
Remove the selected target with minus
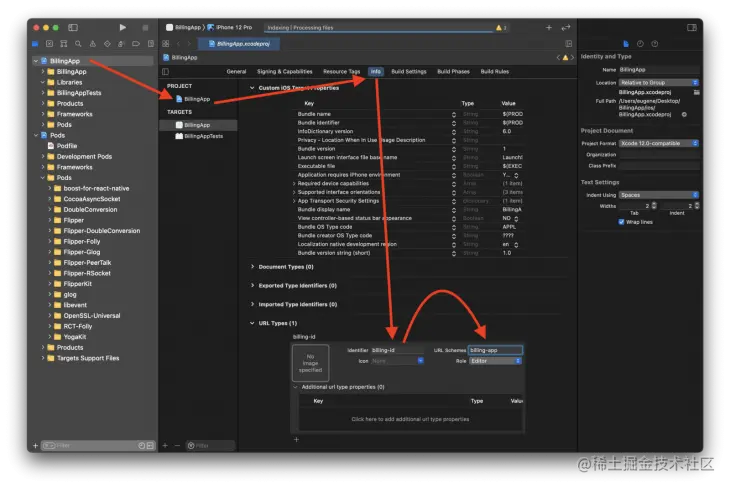(x=177, y=446)
